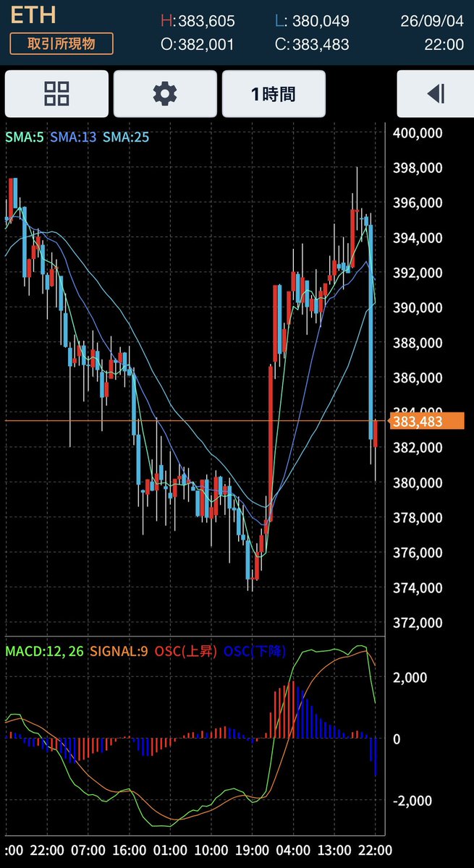This screenshot has height=868, width=474.
Task: Tap the 392,000 price axis label
Action: pyautogui.click(x=417, y=273)
